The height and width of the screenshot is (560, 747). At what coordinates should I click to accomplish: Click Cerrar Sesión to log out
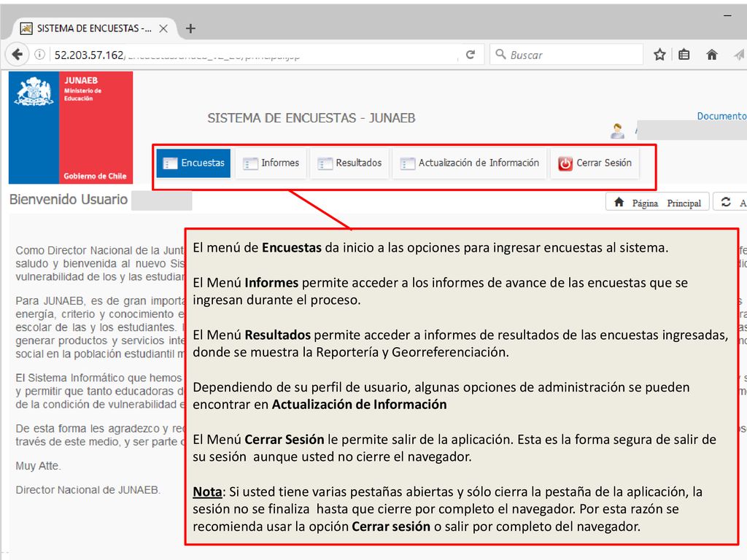point(595,163)
